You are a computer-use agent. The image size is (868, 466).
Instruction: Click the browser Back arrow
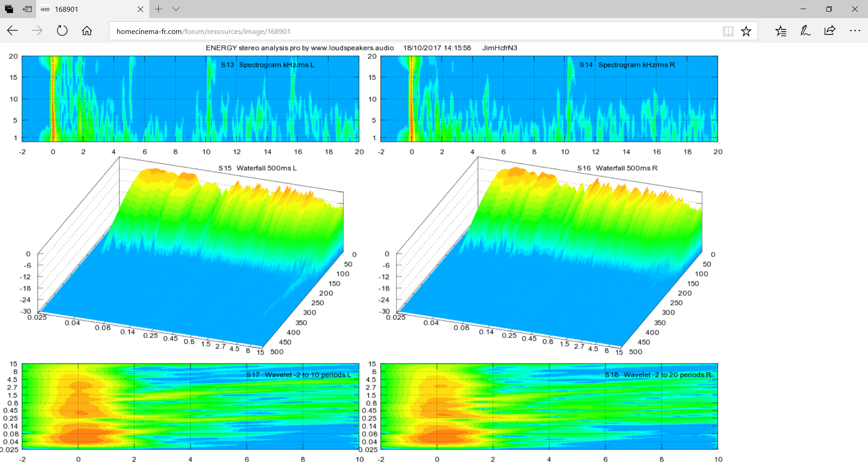pyautogui.click(x=13, y=31)
